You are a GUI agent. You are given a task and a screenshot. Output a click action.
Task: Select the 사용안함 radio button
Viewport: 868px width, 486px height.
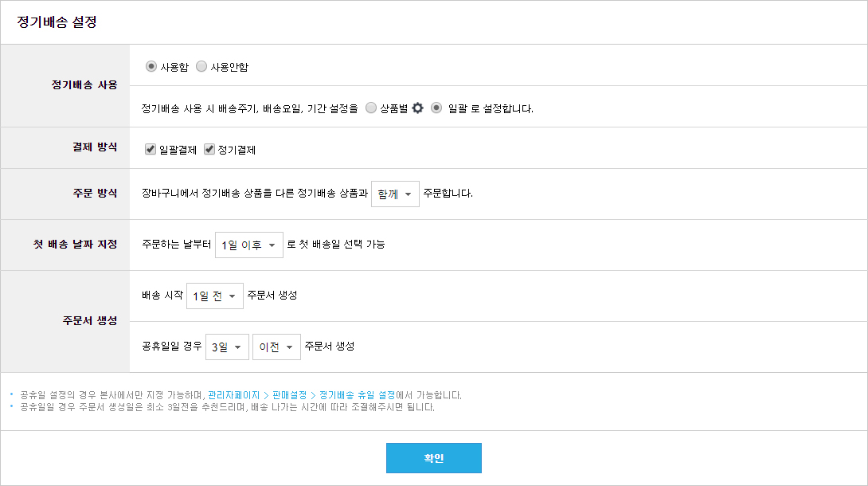[201, 66]
